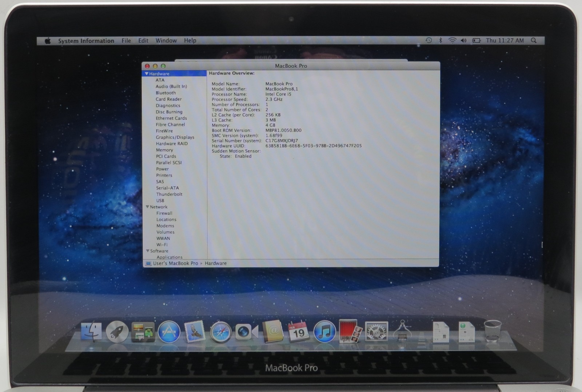Screen dimensions: 582x392
Task: Open the File menu
Action: pos(126,41)
